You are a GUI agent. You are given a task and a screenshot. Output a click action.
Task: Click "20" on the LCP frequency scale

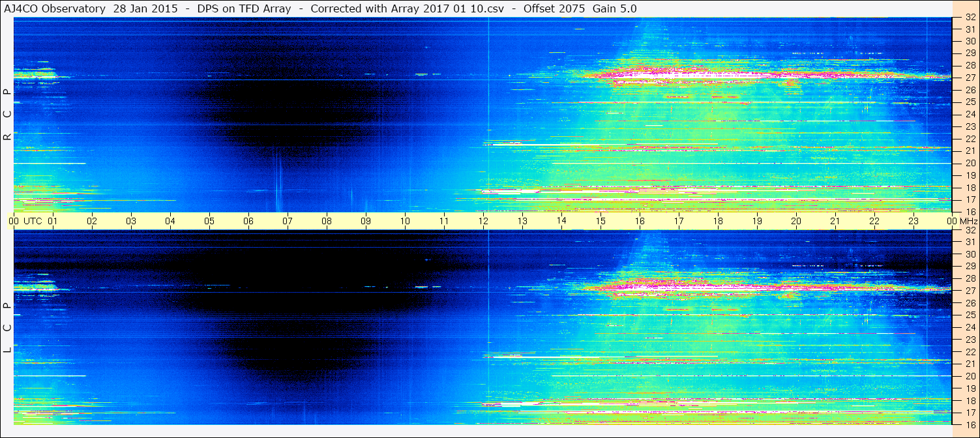point(970,376)
